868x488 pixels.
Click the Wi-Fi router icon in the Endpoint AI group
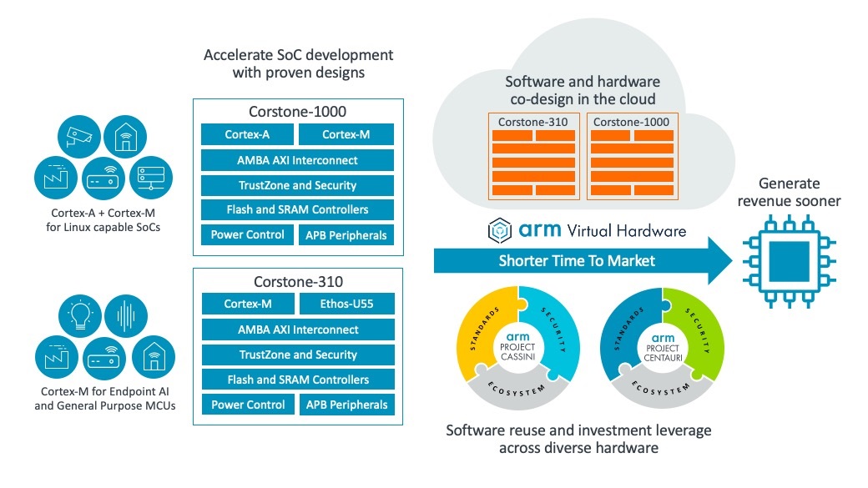click(104, 357)
